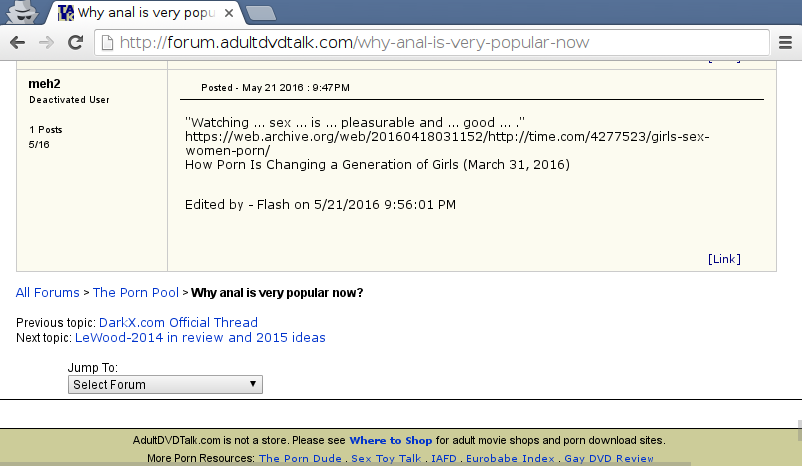Screen dimensions: 802x466
Task: Click the username meh2
Action: (x=44, y=84)
